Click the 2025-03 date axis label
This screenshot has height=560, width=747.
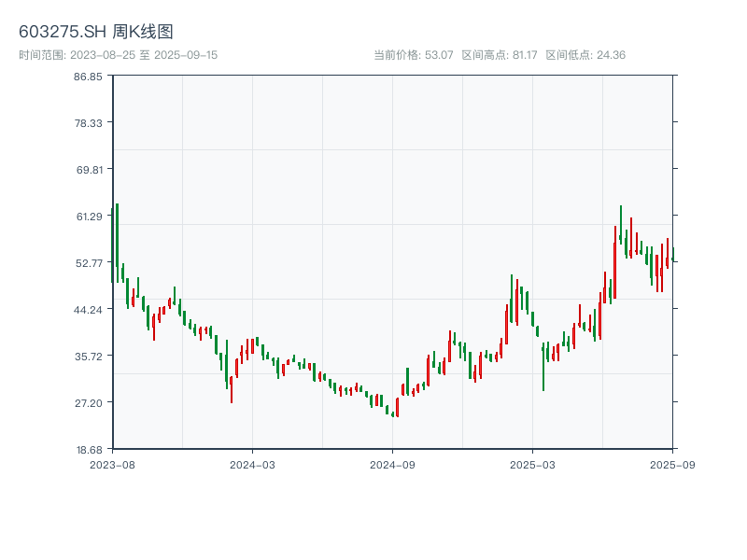tap(532, 464)
